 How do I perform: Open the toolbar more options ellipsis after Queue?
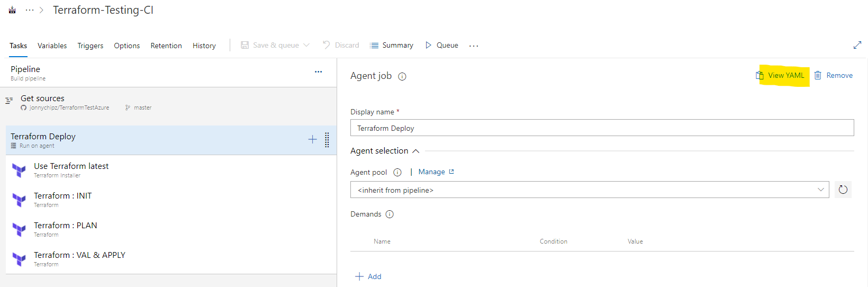pos(474,46)
